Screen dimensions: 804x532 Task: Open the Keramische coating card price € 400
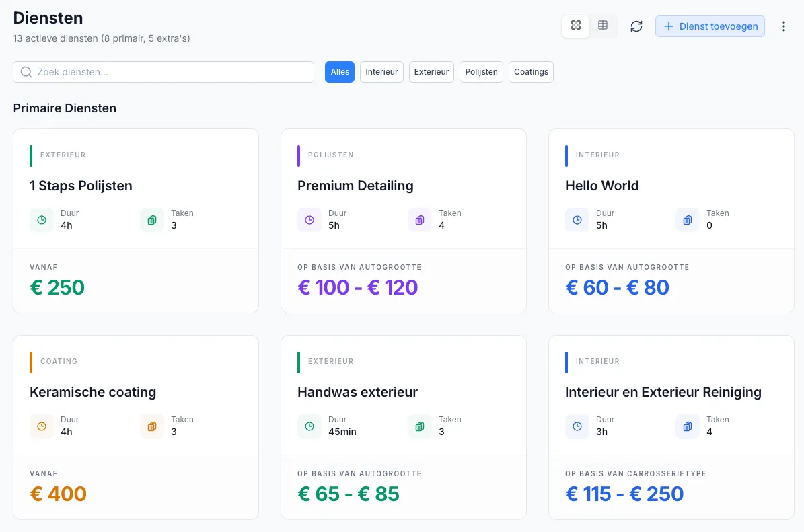pyautogui.click(x=58, y=494)
